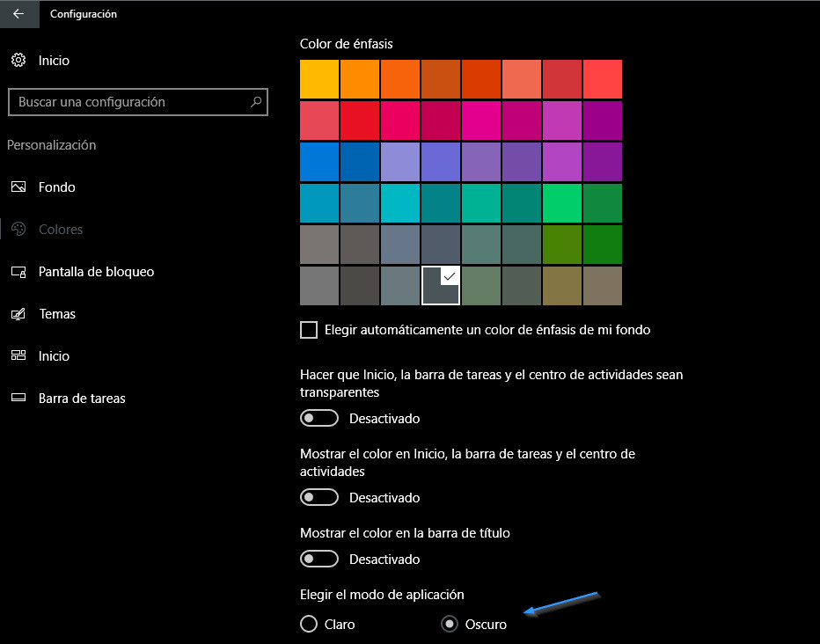Click the Temas brush icon
The height and width of the screenshot is (644, 820).
[x=18, y=313]
